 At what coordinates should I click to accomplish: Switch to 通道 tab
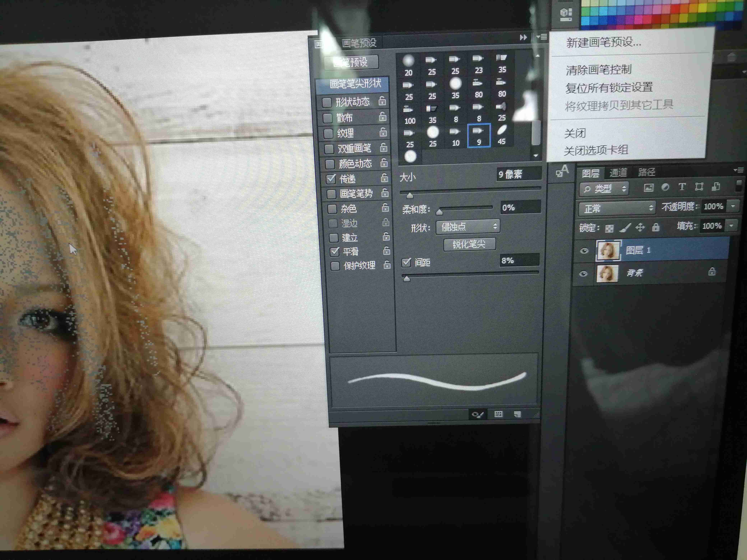(618, 172)
